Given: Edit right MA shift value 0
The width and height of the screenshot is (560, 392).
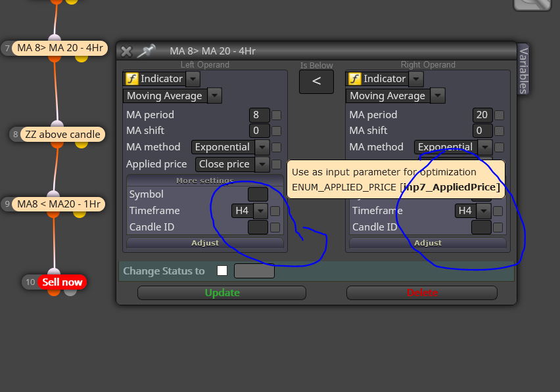Looking at the screenshot, I should (482, 131).
